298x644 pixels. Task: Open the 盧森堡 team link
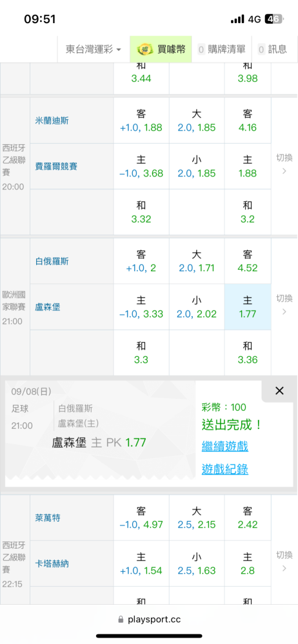[48, 307]
